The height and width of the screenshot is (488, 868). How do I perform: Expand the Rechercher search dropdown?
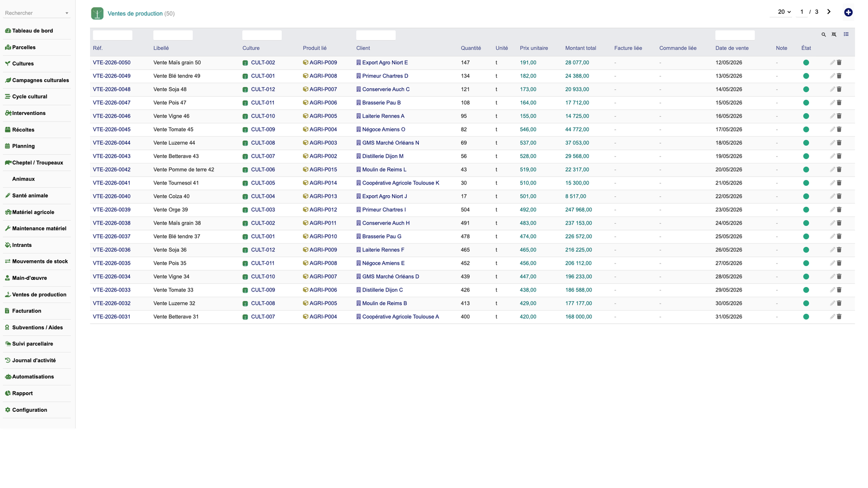(x=67, y=13)
